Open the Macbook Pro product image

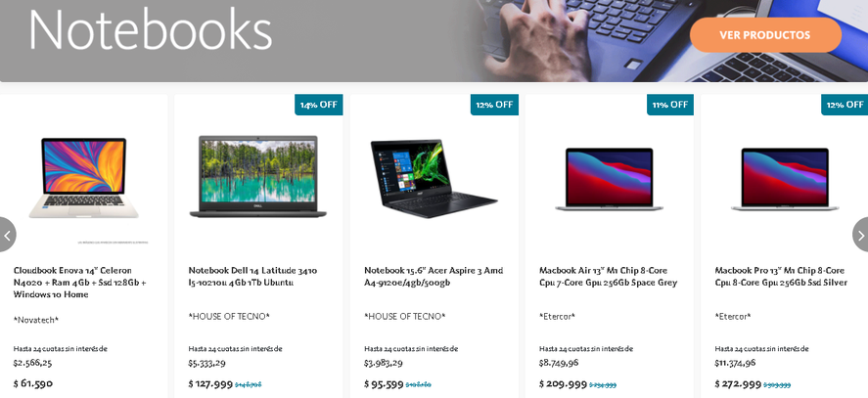(785, 179)
